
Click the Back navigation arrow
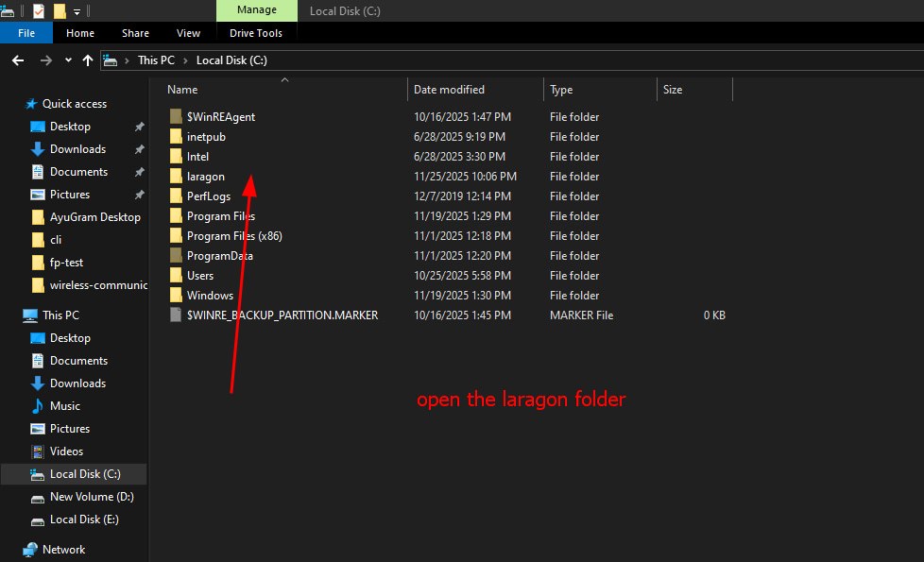pos(18,60)
